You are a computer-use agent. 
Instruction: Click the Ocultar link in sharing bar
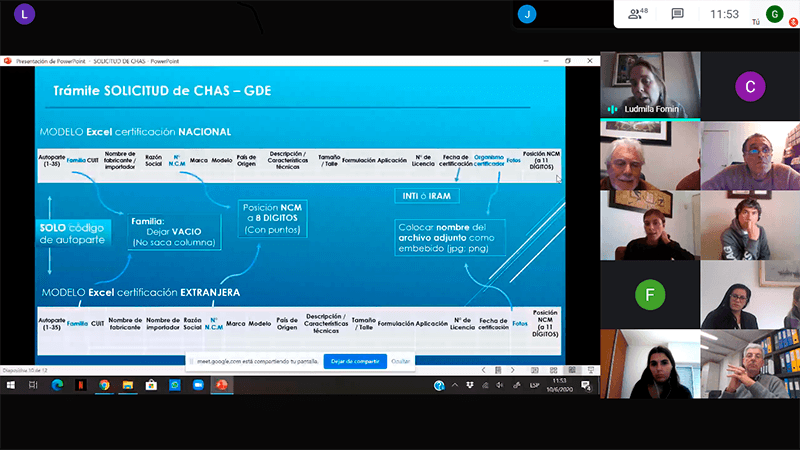pyautogui.click(x=400, y=361)
